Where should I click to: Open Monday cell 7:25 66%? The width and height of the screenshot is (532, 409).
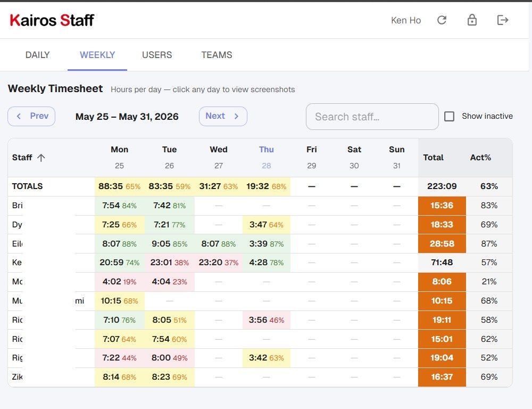119,225
